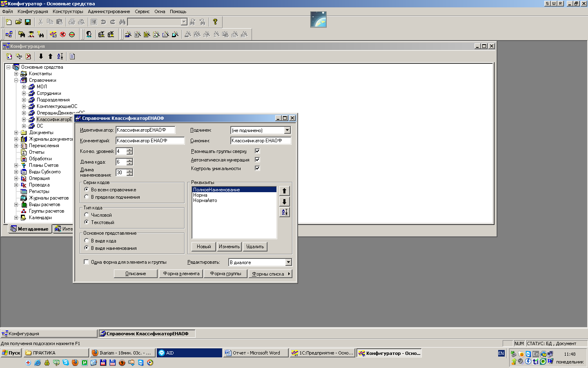
Task: Collapse the Справочники tree node
Action: coord(16,80)
